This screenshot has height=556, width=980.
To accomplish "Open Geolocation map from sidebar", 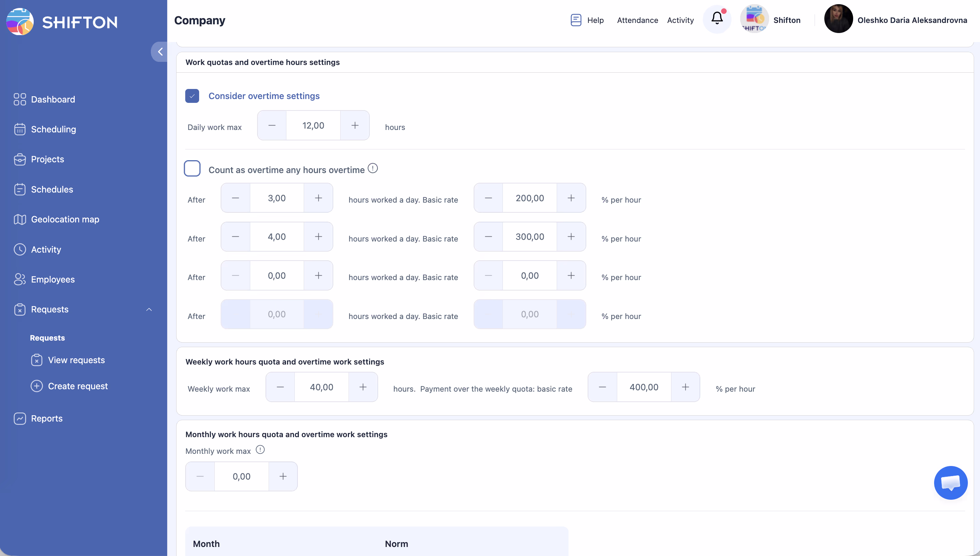I will (65, 219).
